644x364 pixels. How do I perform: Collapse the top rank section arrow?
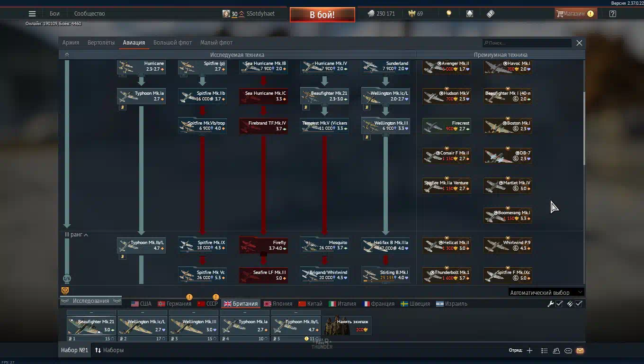(67, 55)
